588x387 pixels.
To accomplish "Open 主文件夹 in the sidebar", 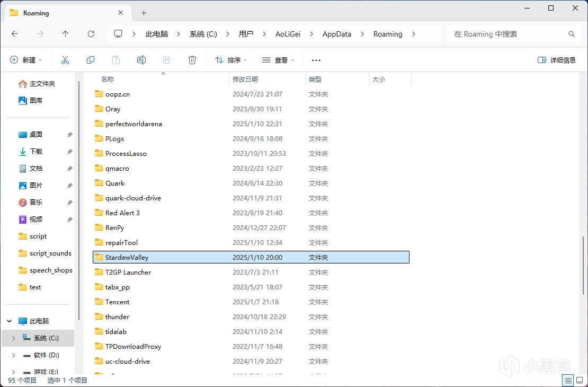I will pyautogui.click(x=37, y=83).
